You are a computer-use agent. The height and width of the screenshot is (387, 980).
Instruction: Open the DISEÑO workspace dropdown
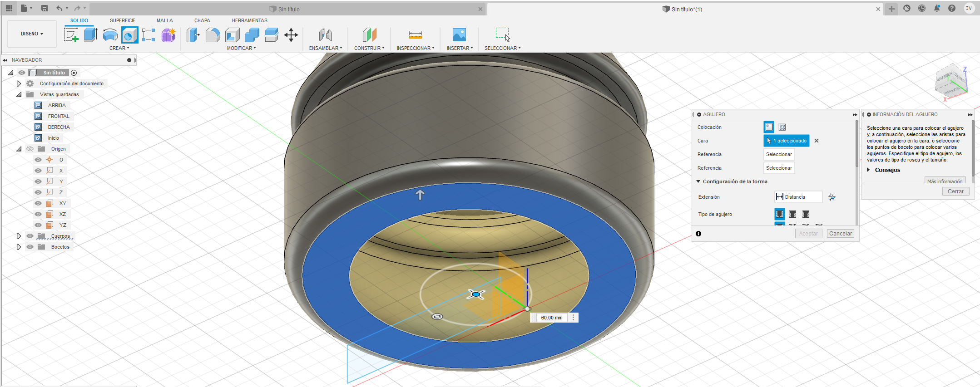click(x=32, y=34)
